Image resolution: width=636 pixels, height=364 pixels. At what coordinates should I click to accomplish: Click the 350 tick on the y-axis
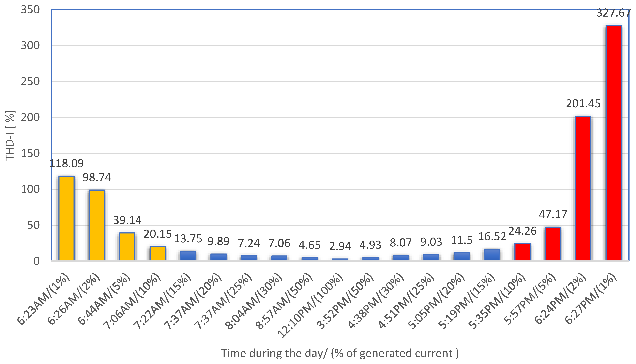click(30, 10)
